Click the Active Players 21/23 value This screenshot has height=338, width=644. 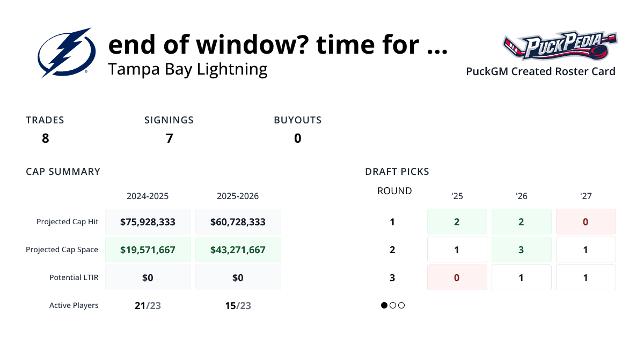click(148, 305)
